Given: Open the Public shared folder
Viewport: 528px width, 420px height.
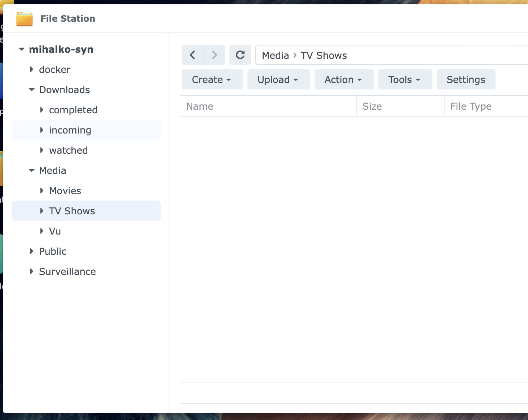Looking at the screenshot, I should tap(53, 251).
